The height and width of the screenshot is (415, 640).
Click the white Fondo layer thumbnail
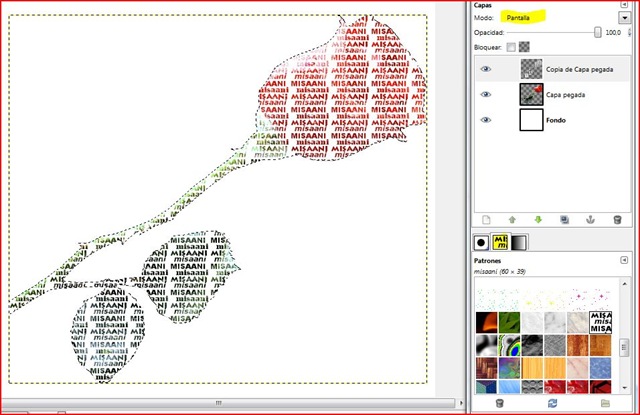coord(531,120)
